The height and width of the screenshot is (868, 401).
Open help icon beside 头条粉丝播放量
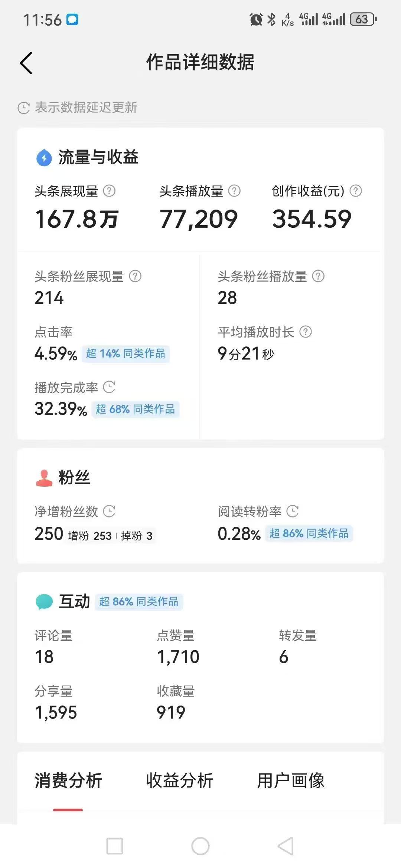click(318, 276)
